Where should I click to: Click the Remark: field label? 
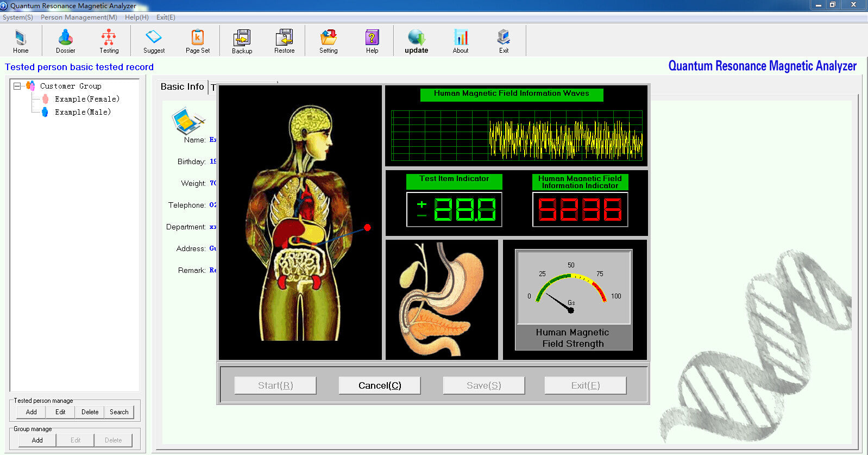(192, 270)
